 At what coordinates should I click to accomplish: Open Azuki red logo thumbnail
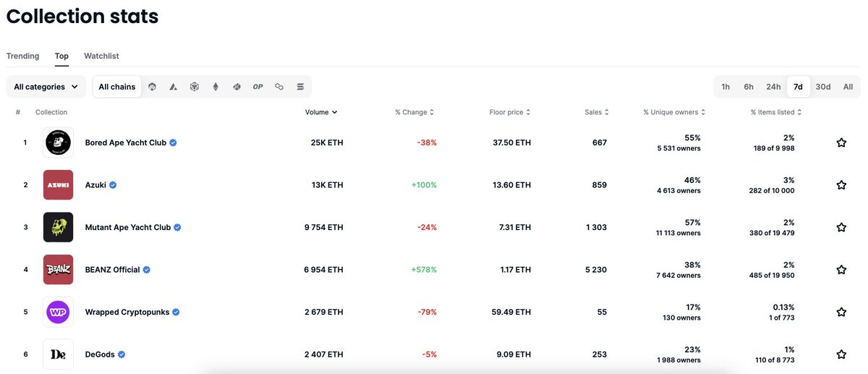(58, 184)
